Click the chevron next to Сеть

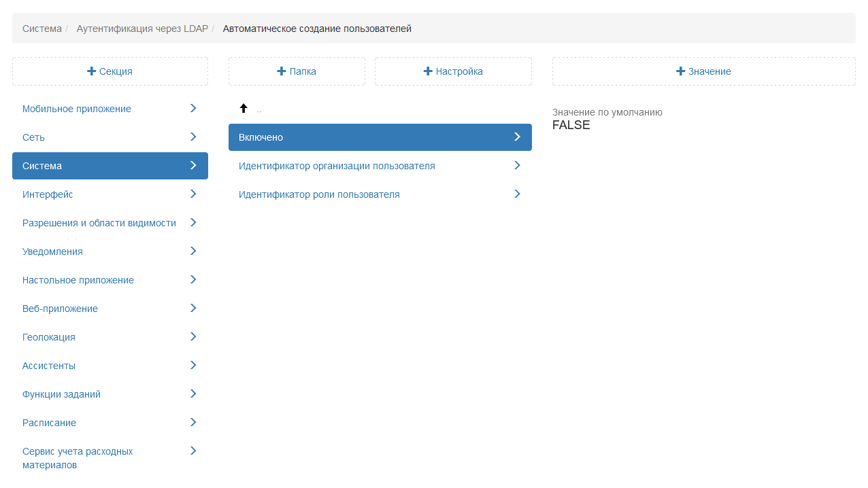tap(193, 137)
